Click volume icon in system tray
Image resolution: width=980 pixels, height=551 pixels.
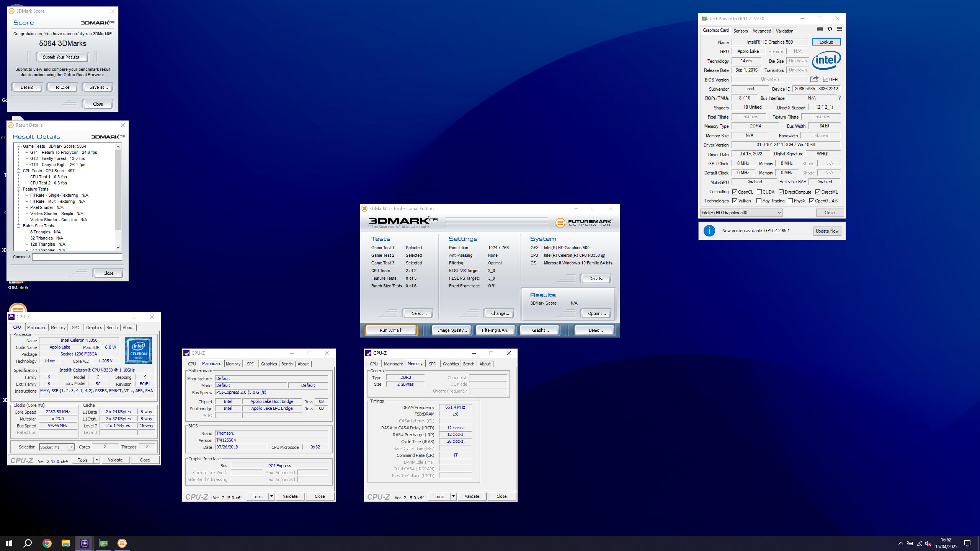928,544
